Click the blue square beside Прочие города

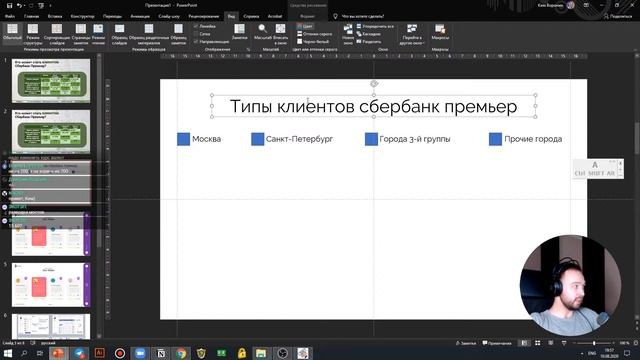click(495, 139)
